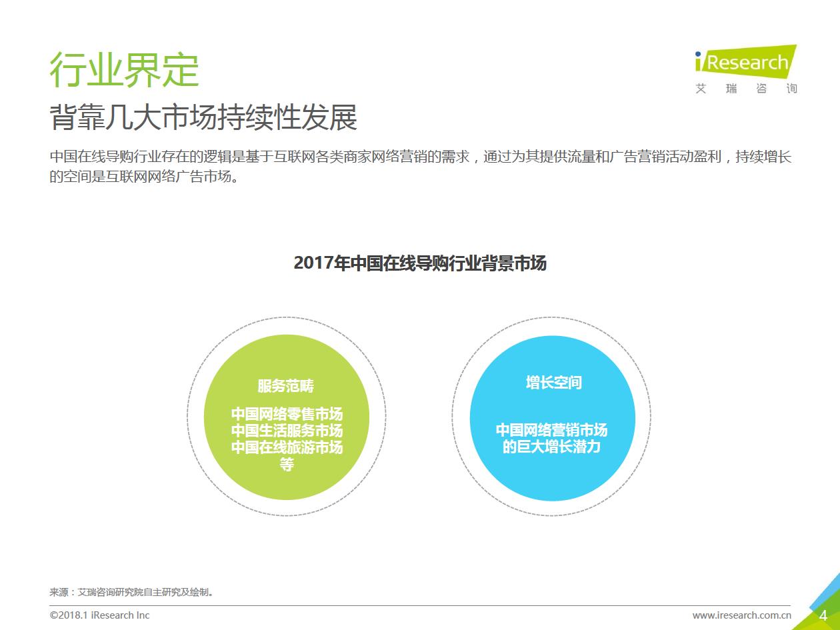Click 中国网络营销市场 in the blue circle
The height and width of the screenshot is (630, 840).
(552, 430)
